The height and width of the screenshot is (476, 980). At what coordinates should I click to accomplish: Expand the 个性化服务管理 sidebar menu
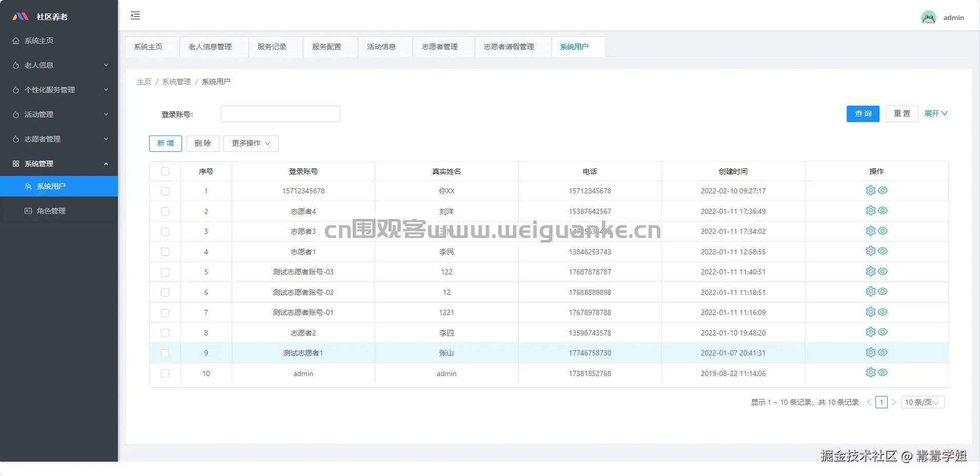pyautogui.click(x=59, y=90)
